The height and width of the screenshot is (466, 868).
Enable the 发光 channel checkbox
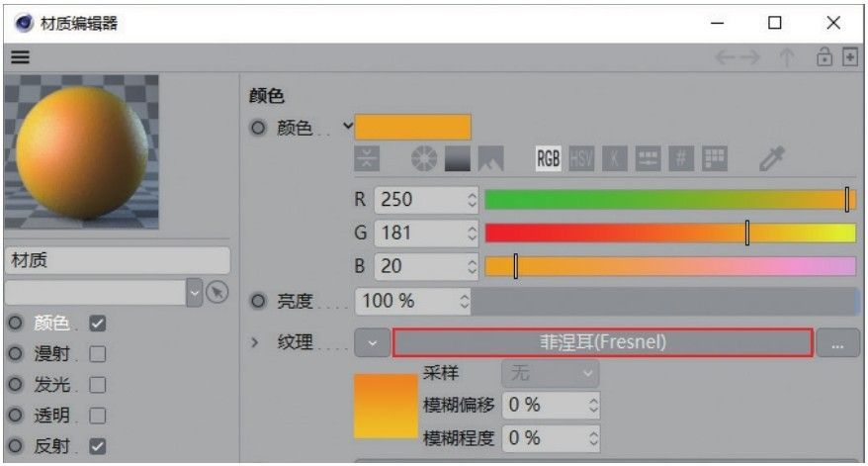97,385
